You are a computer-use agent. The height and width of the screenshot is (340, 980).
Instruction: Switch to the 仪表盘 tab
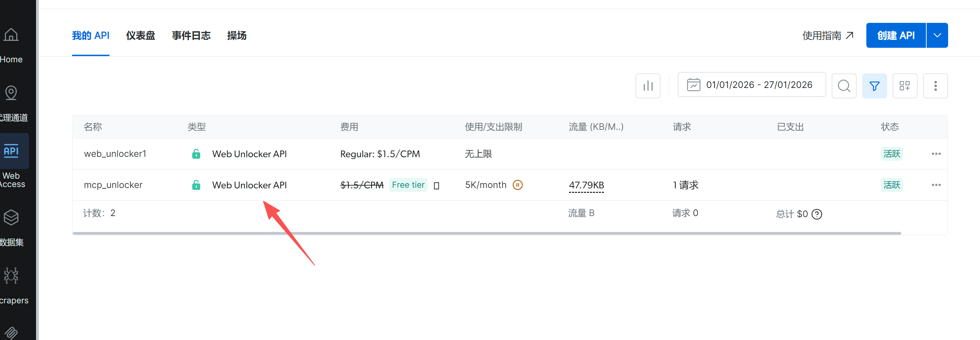coord(140,36)
